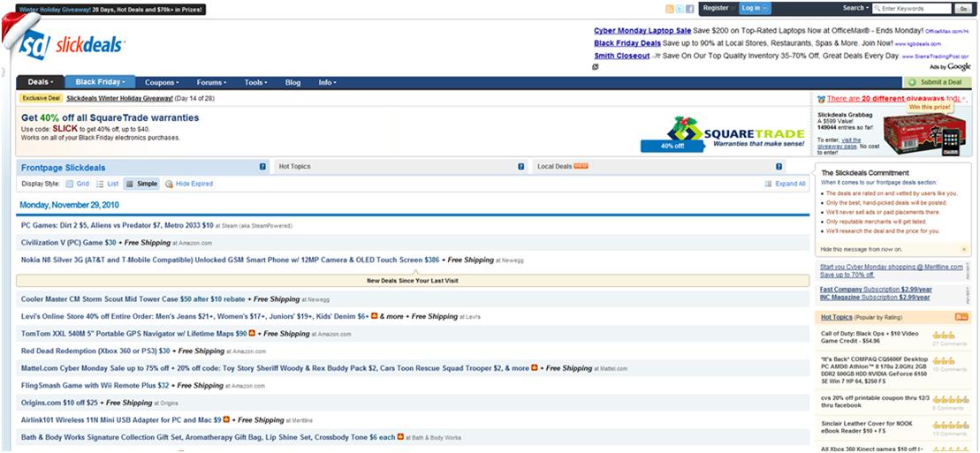Viewport: 980px width, 453px height.
Task: Click the Hot Topics sidebar RSS icon
Action: (x=961, y=317)
